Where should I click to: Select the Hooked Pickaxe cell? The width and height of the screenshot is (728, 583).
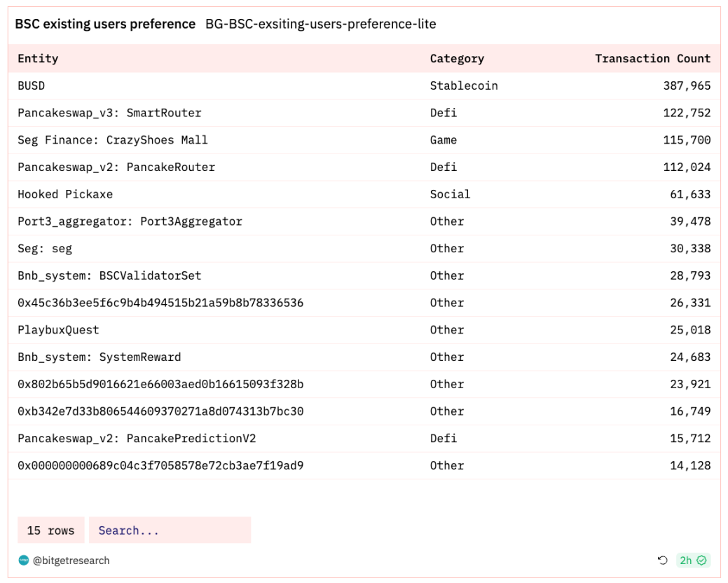(65, 195)
